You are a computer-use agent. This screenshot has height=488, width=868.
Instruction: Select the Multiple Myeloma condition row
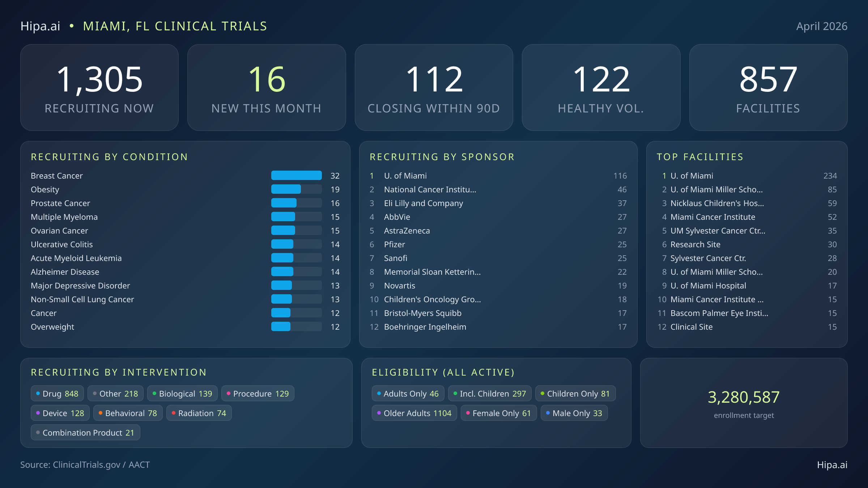[185, 217]
